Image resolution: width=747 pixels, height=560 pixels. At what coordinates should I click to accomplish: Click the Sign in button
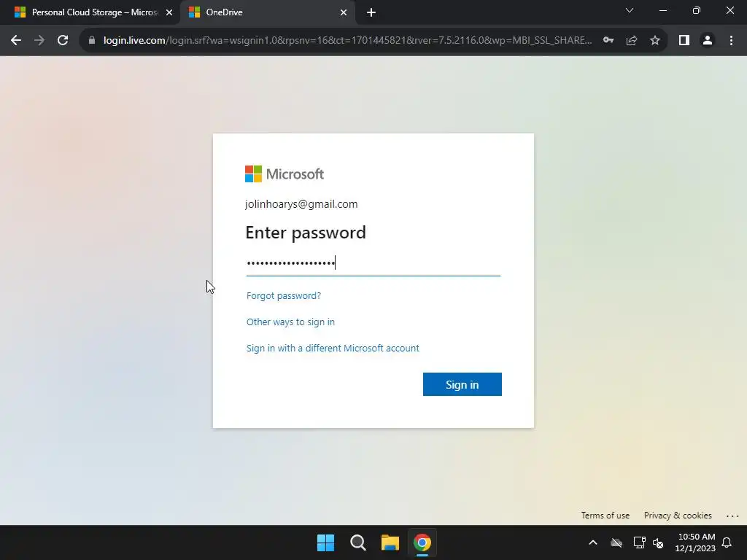click(462, 384)
